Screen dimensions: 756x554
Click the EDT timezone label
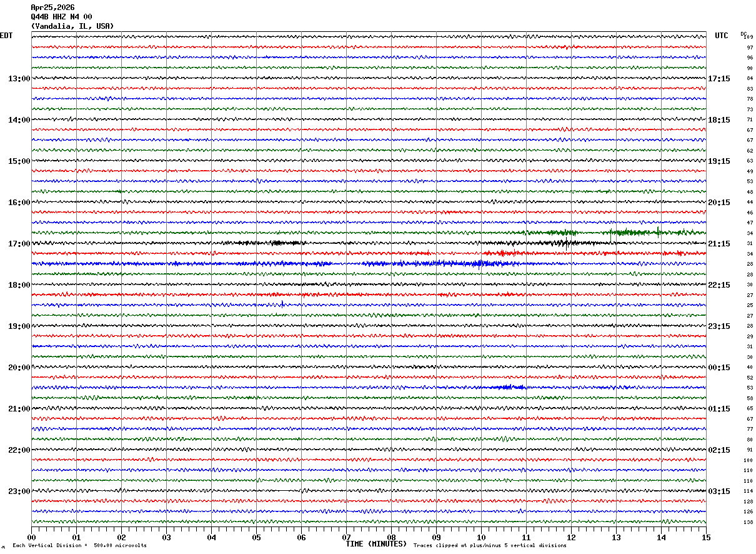click(x=6, y=36)
